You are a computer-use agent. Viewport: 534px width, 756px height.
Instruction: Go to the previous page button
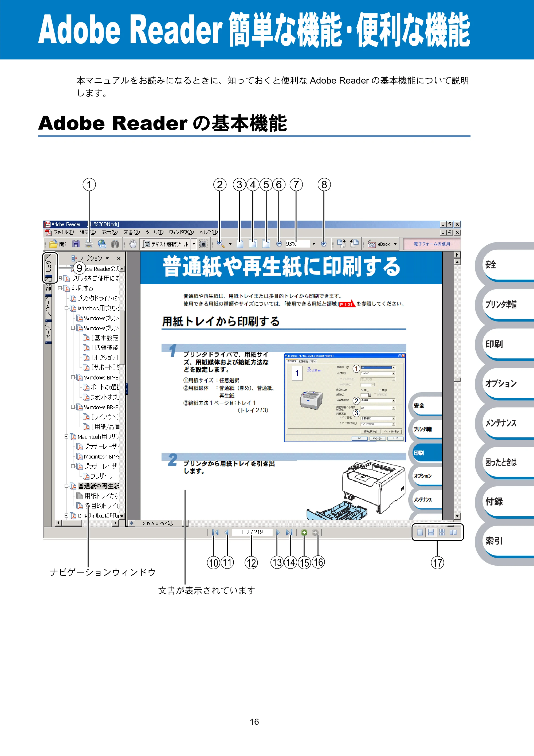(226, 532)
